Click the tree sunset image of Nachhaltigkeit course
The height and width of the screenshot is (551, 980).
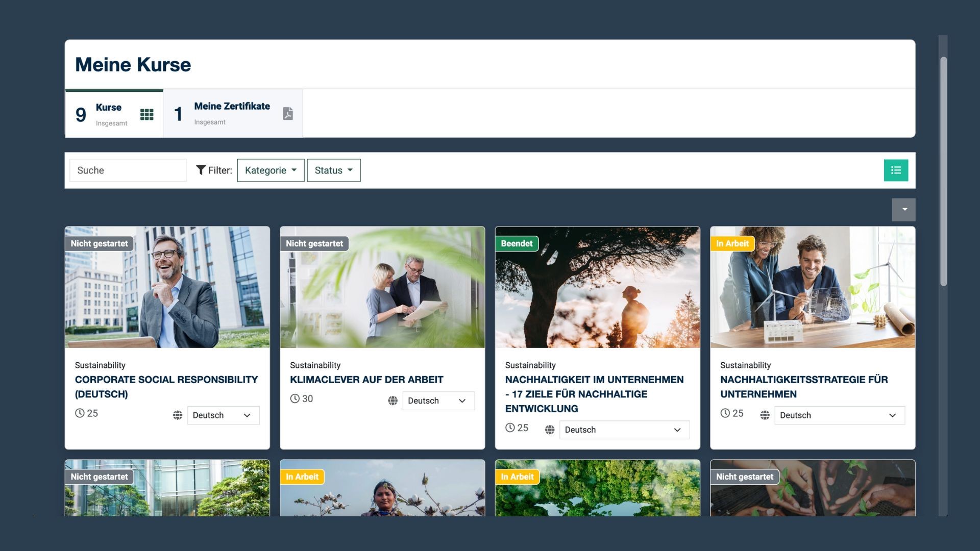tap(598, 287)
